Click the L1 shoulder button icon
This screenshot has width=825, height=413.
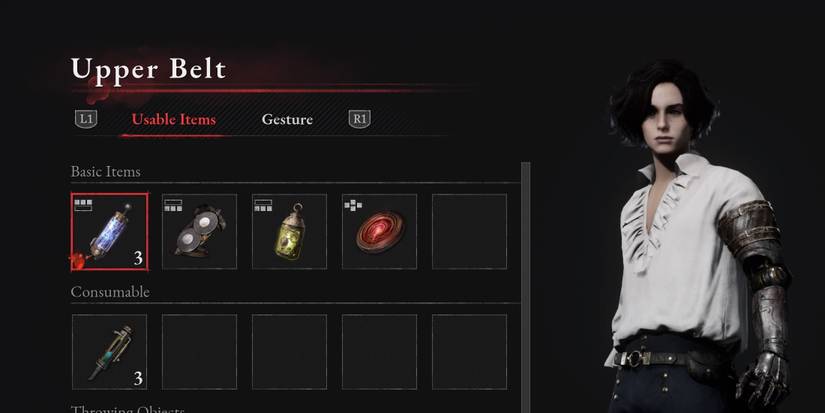click(86, 119)
